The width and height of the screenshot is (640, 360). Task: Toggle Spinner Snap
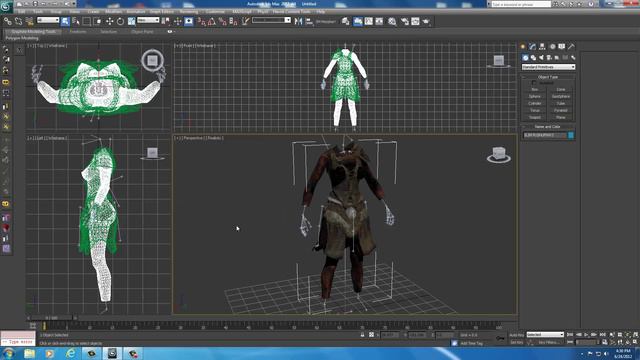coord(233,21)
